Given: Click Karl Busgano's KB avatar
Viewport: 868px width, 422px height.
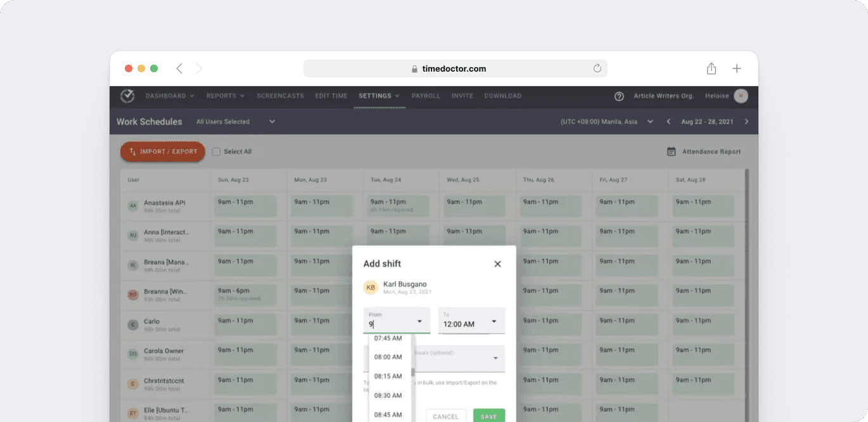Looking at the screenshot, I should (371, 287).
